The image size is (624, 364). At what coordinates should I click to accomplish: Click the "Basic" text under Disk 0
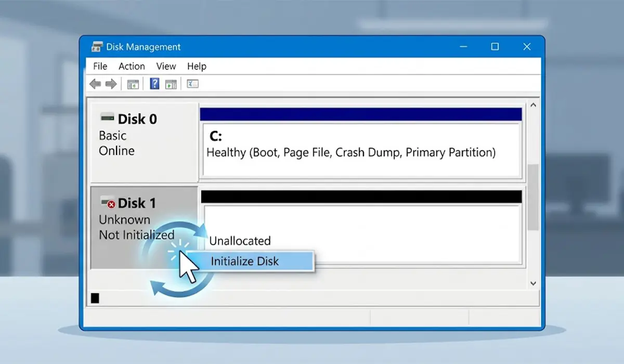pyautogui.click(x=113, y=136)
